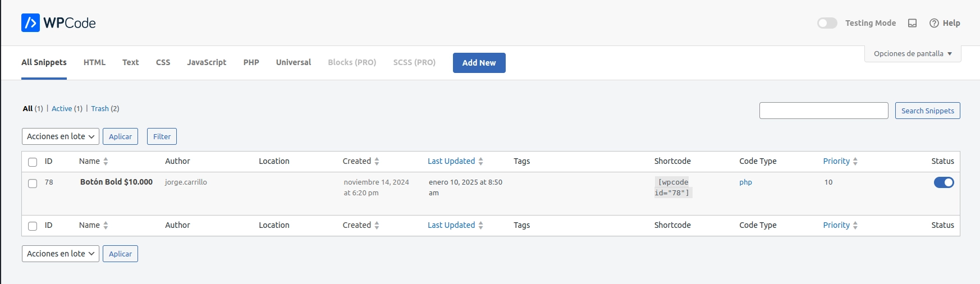Tick the checkbox for snippet 78
Viewport: 980px width, 284px height.
(x=33, y=184)
